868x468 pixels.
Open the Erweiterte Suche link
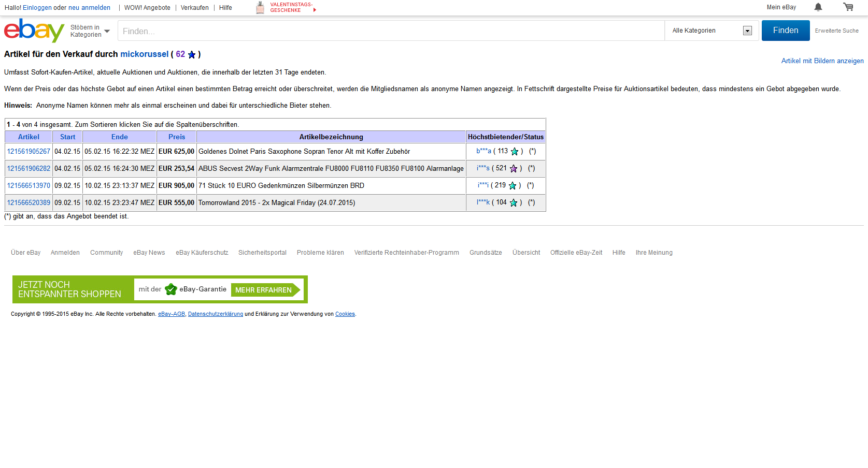pos(836,31)
